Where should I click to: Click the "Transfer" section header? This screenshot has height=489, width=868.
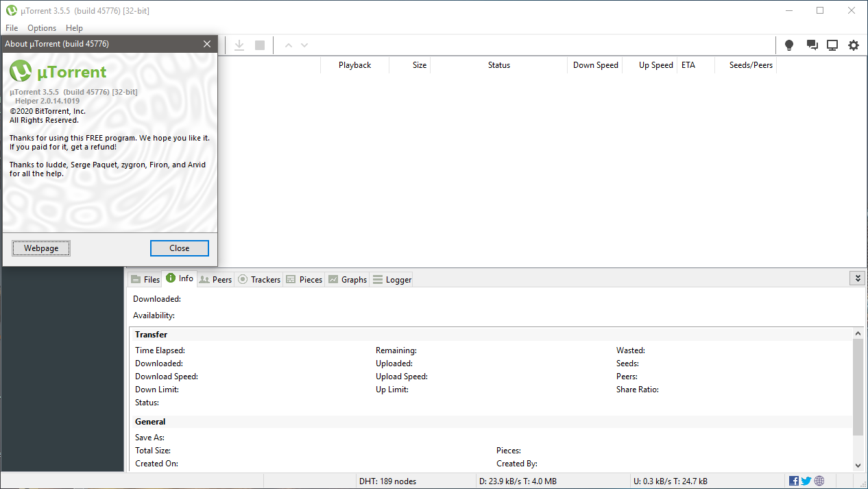(x=151, y=335)
